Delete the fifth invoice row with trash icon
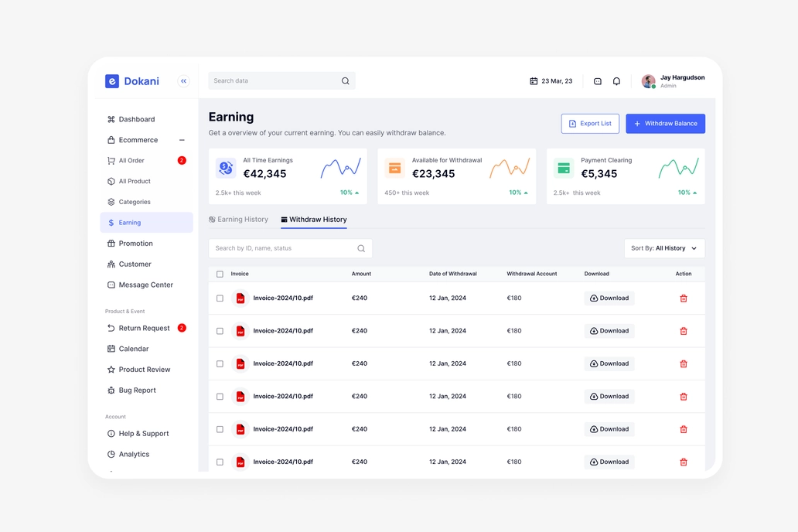This screenshot has width=798, height=532. pyautogui.click(x=684, y=429)
